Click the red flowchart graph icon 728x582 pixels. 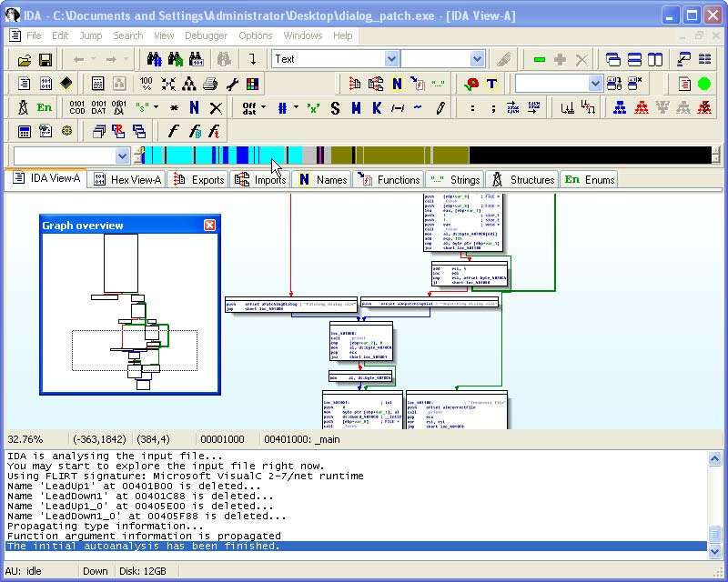tap(642, 107)
